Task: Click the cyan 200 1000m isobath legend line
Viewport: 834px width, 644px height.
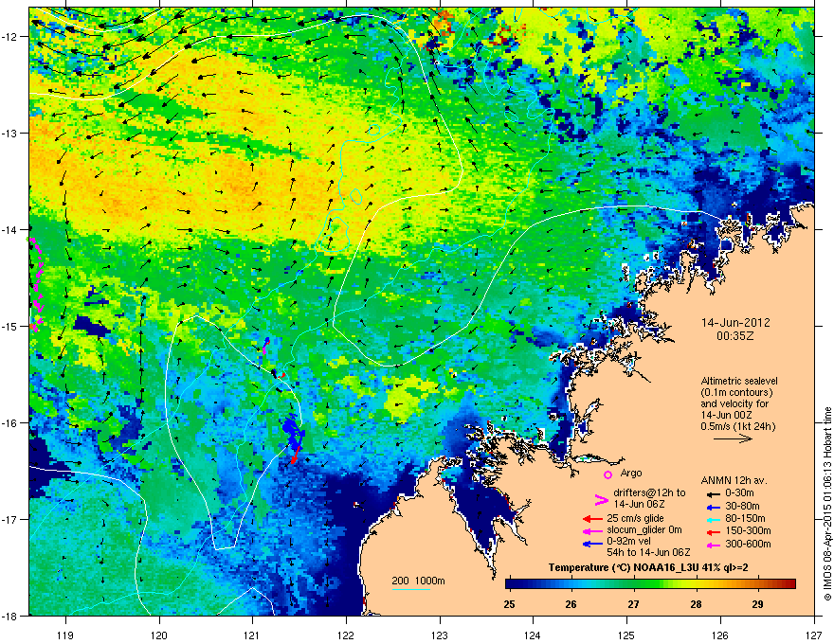Action: pyautogui.click(x=411, y=589)
